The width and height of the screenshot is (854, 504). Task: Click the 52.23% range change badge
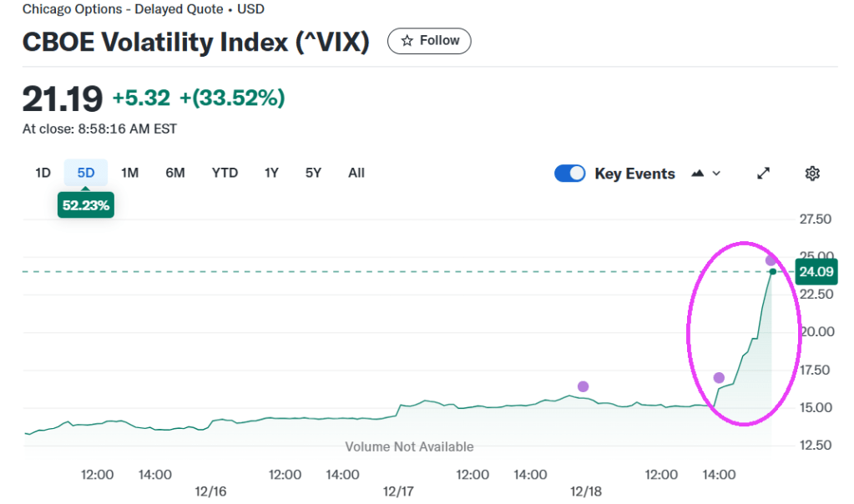pyautogui.click(x=86, y=205)
